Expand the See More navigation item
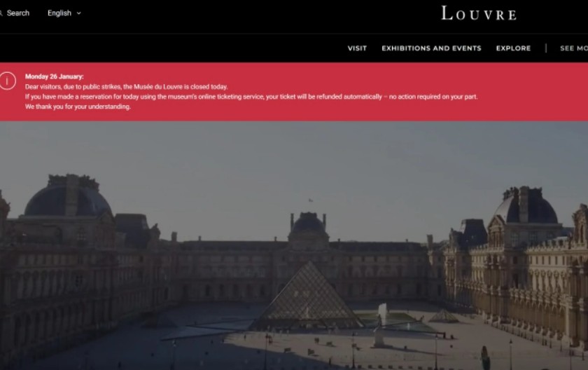Image resolution: width=588 pixels, height=370 pixels. [x=574, y=48]
